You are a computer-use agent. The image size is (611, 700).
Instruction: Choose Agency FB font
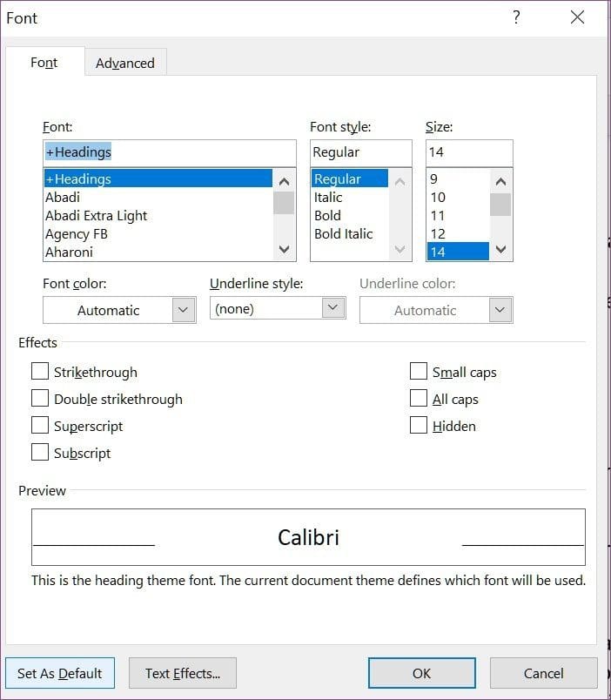point(158,233)
